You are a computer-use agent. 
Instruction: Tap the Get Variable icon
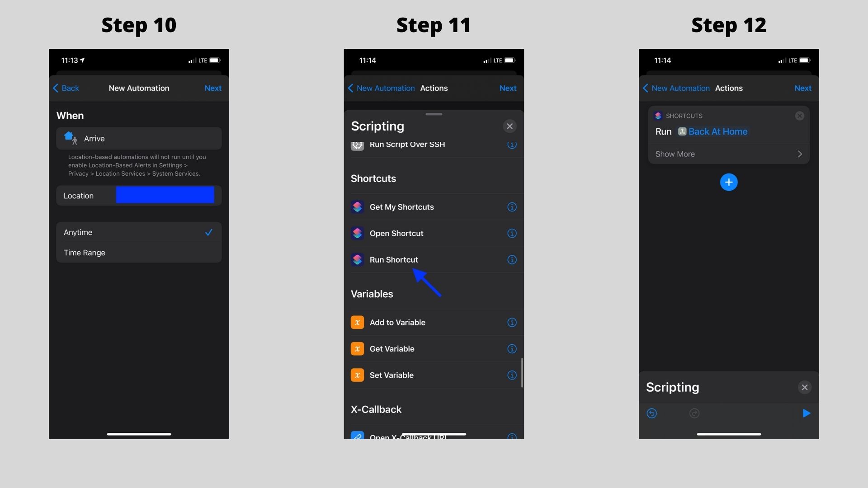point(357,348)
